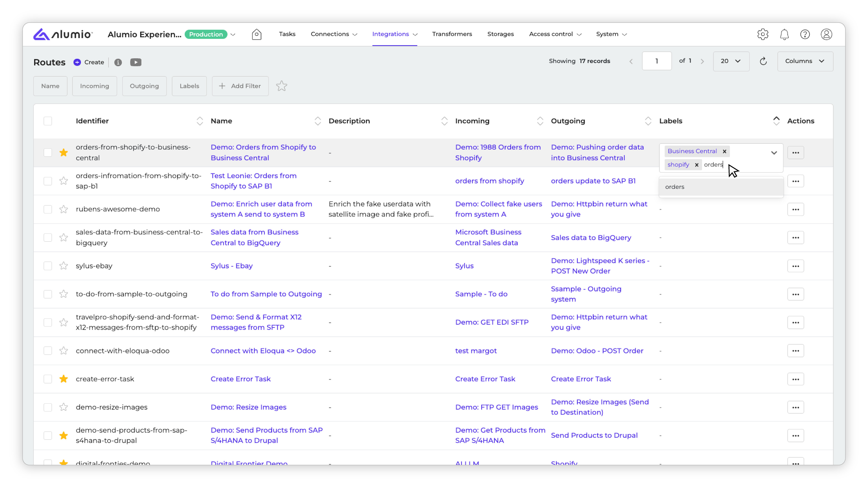Expand the Production environment selector
868x488 pixels.
[x=233, y=34]
